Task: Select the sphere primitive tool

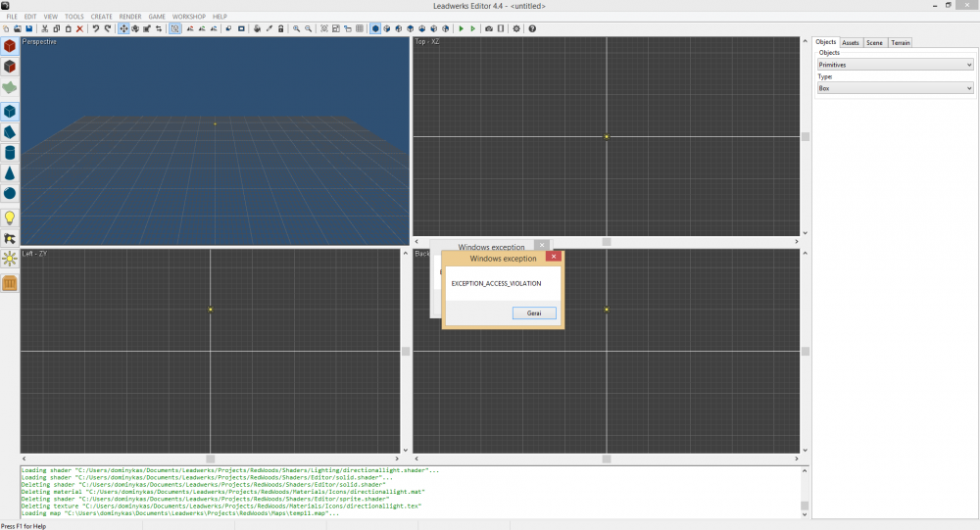Action: click(10, 193)
